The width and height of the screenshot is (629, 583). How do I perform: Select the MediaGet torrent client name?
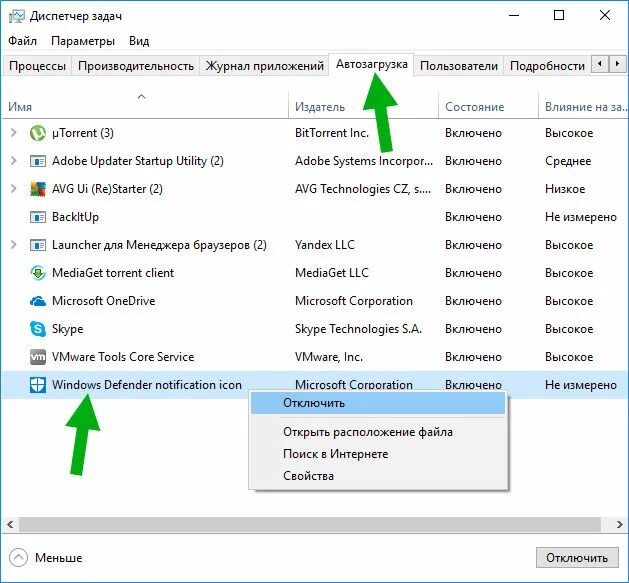coord(113,273)
